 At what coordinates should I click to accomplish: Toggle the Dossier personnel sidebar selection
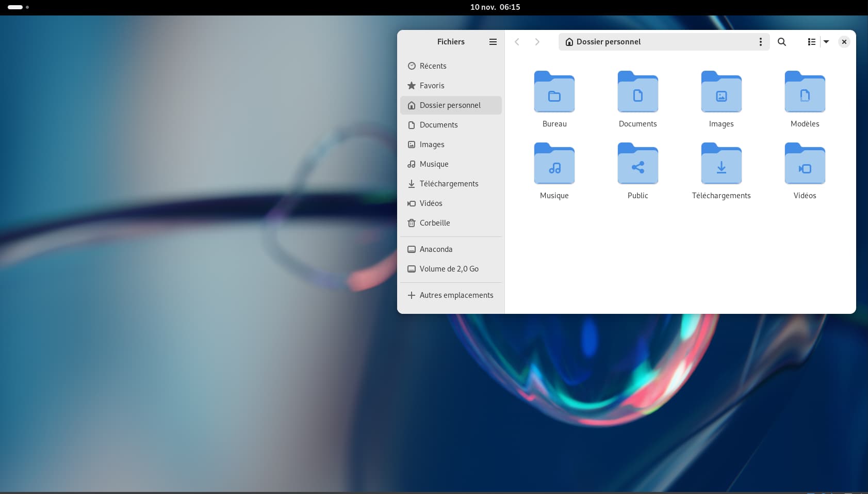coord(450,105)
